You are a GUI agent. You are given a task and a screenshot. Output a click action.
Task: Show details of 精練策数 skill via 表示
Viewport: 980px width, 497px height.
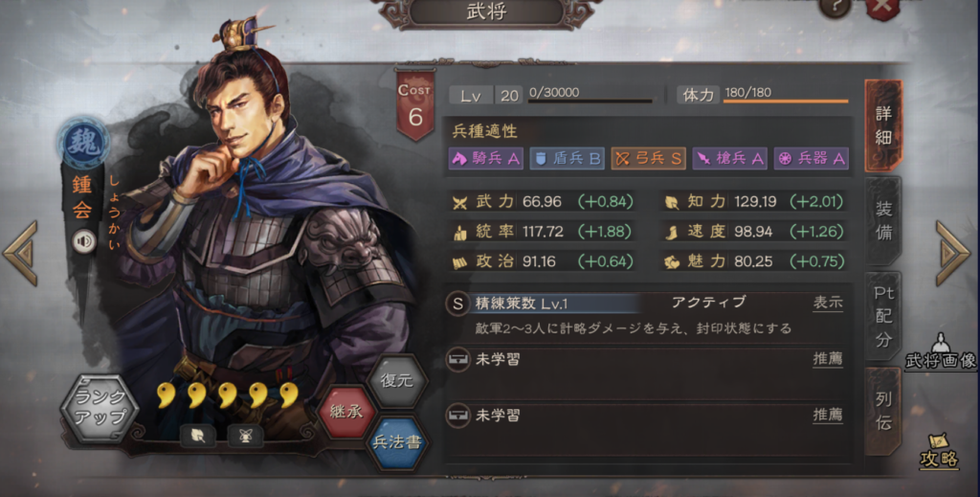pyautogui.click(x=828, y=303)
